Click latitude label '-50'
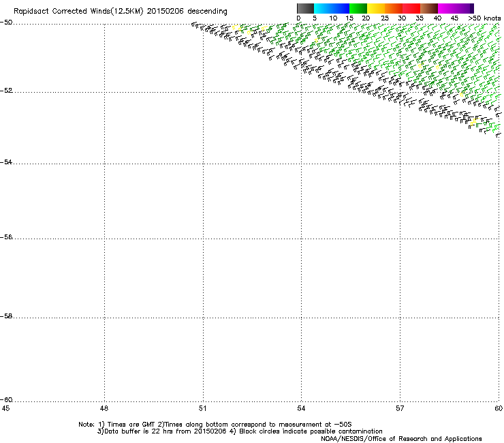504x443 pixels. 6,22
